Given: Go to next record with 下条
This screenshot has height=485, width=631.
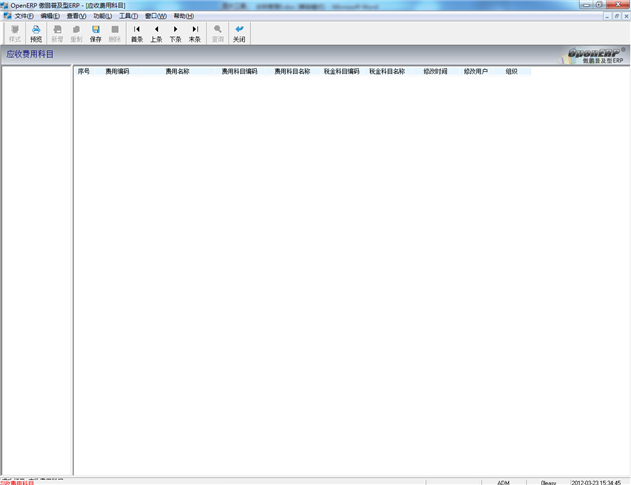Looking at the screenshot, I should click(x=175, y=33).
